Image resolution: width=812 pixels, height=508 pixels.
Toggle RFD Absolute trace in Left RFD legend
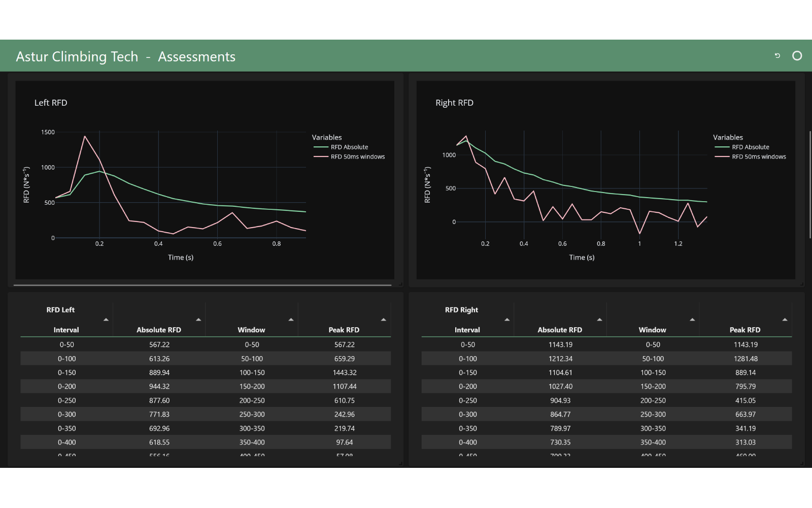point(349,147)
